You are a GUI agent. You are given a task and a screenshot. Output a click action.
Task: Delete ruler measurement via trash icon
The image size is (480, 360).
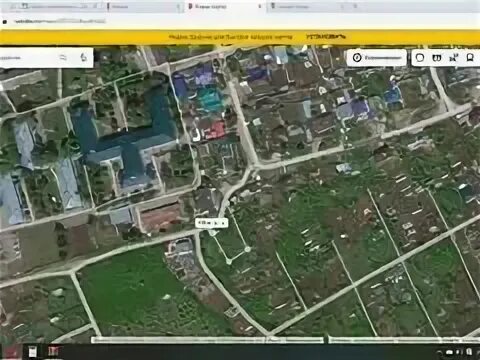coord(217,223)
